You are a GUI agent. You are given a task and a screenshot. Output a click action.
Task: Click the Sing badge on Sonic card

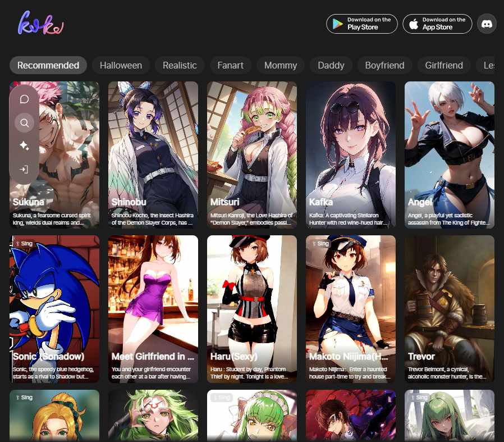coord(24,244)
